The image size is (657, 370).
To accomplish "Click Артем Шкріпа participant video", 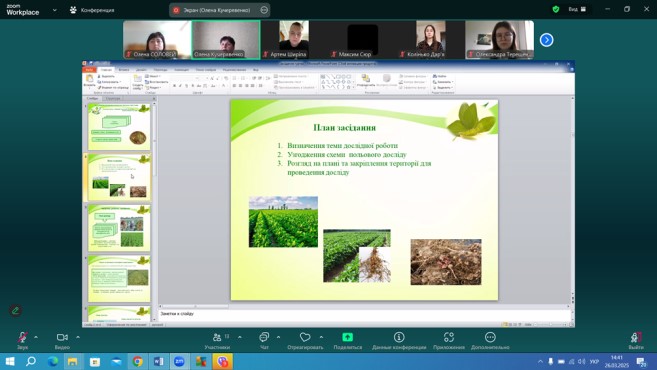I will [x=294, y=40].
